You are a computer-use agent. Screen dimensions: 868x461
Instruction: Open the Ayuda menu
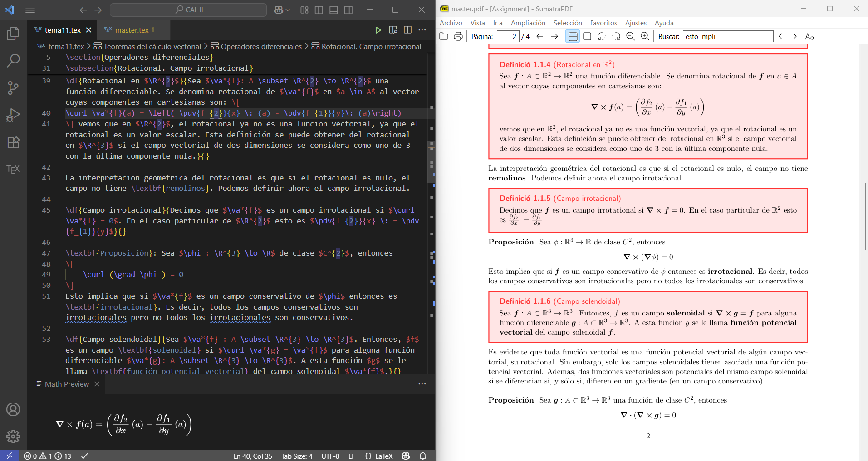(x=664, y=23)
